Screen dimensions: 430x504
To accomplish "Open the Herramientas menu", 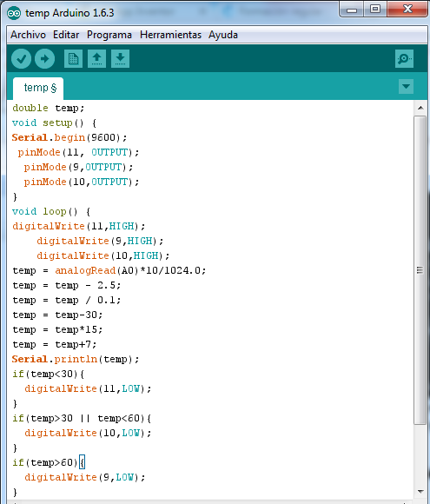I will 170,35.
